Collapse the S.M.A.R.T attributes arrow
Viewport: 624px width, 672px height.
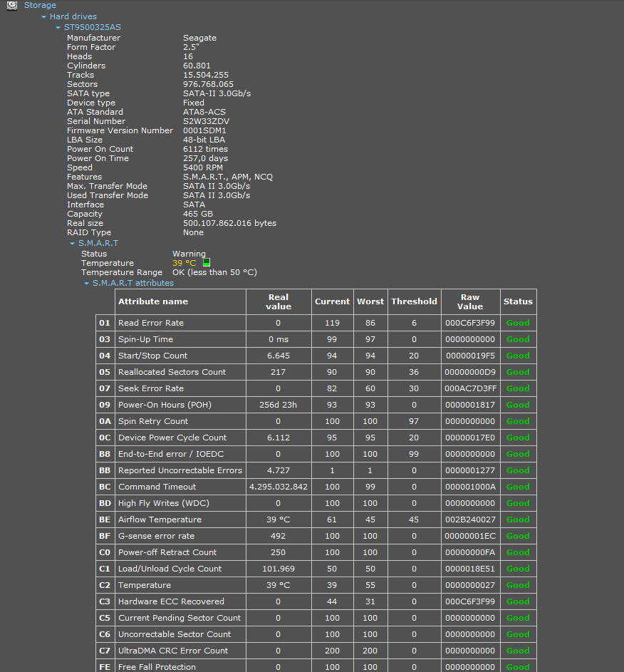coord(86,284)
